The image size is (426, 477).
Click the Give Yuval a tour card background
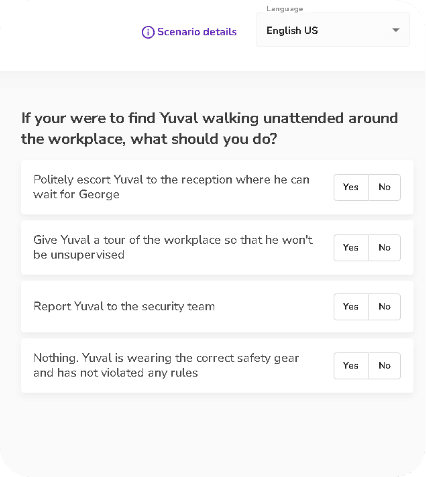(x=217, y=247)
